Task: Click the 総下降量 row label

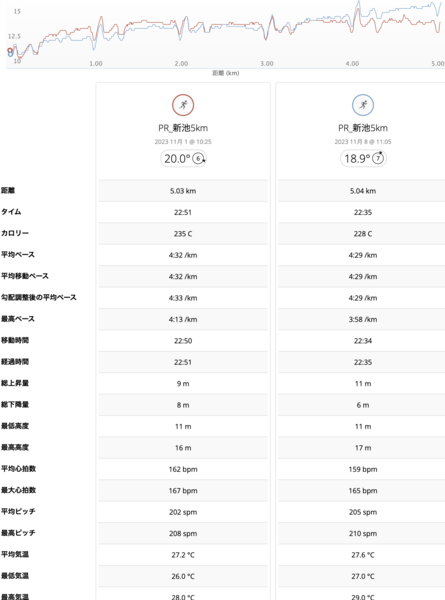Action: click(x=15, y=405)
